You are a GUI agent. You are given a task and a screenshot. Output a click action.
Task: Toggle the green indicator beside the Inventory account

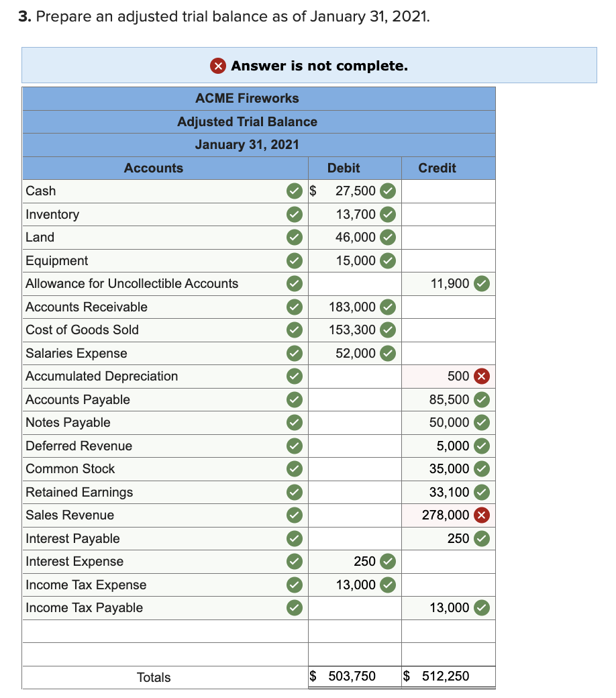[x=294, y=214]
